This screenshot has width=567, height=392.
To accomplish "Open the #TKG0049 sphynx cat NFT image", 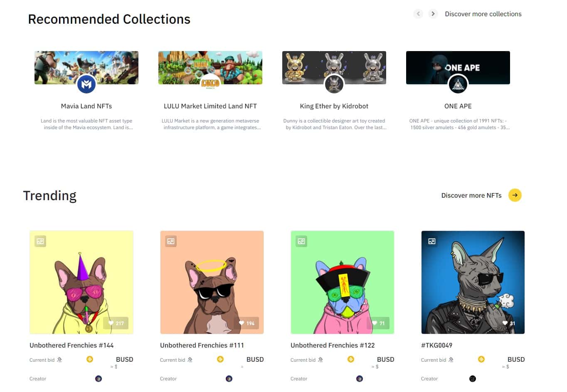I will pos(473,282).
